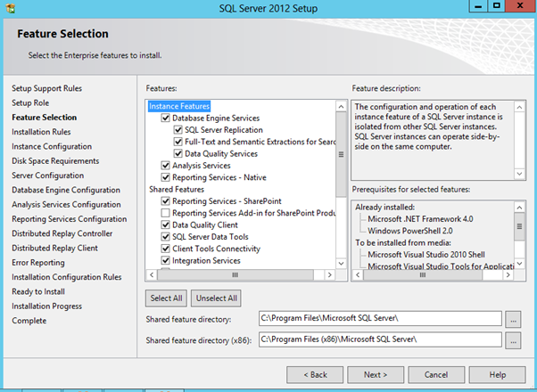Select Ready to Install step
The height and width of the screenshot is (392, 537).
coord(38,292)
